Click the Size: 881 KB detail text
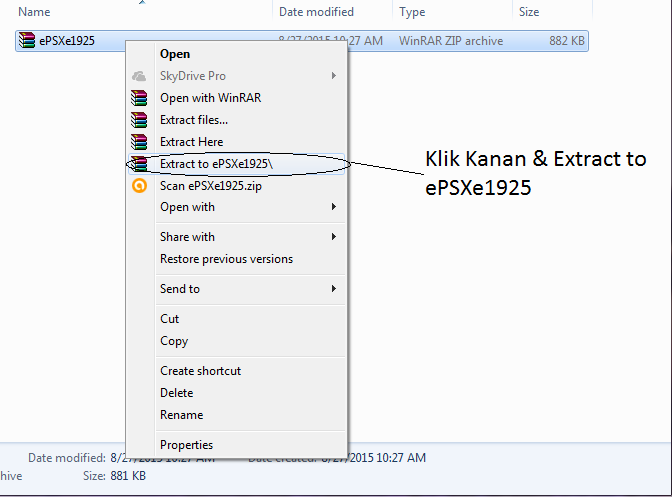672x497 pixels. click(x=114, y=476)
